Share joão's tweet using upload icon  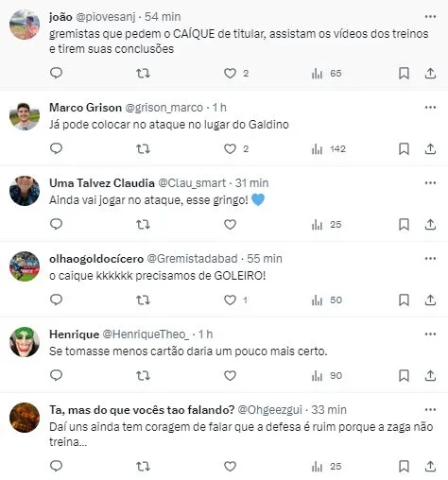pos(430,73)
